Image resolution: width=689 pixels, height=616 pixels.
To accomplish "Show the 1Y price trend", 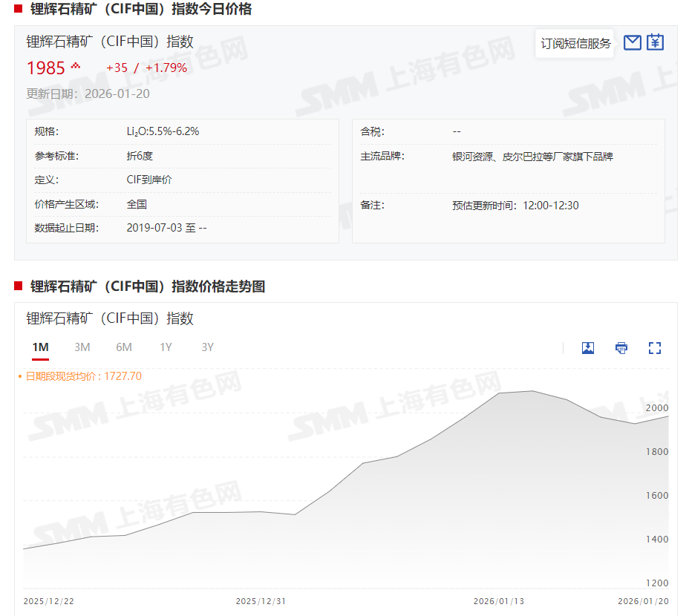I will tap(166, 347).
